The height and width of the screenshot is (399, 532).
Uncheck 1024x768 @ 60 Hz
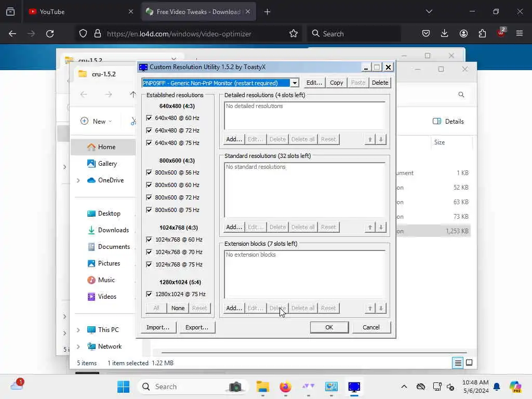point(149,240)
